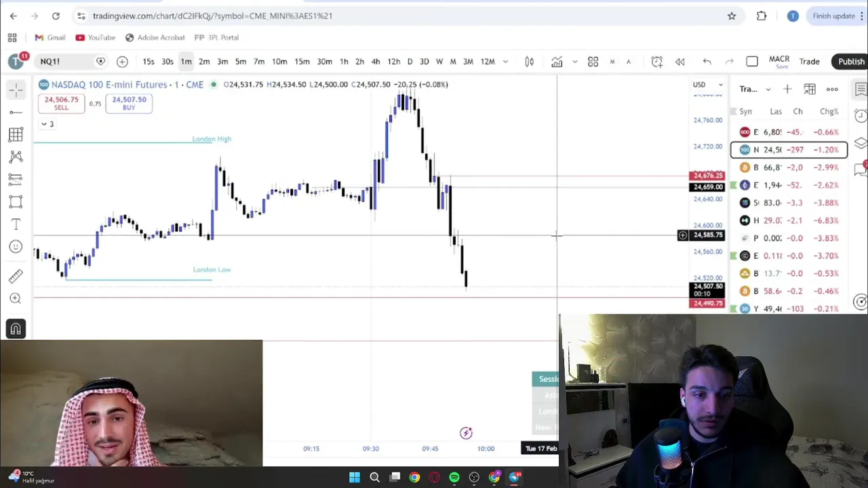Select the 15s timeframe
868x488 pixels.
(148, 62)
